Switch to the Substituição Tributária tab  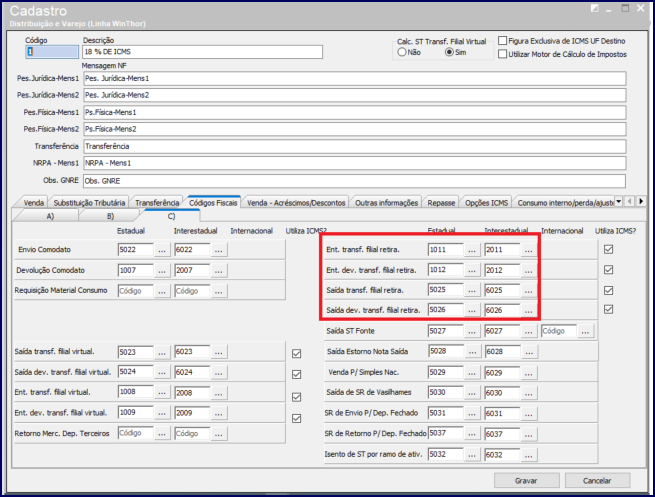89,203
